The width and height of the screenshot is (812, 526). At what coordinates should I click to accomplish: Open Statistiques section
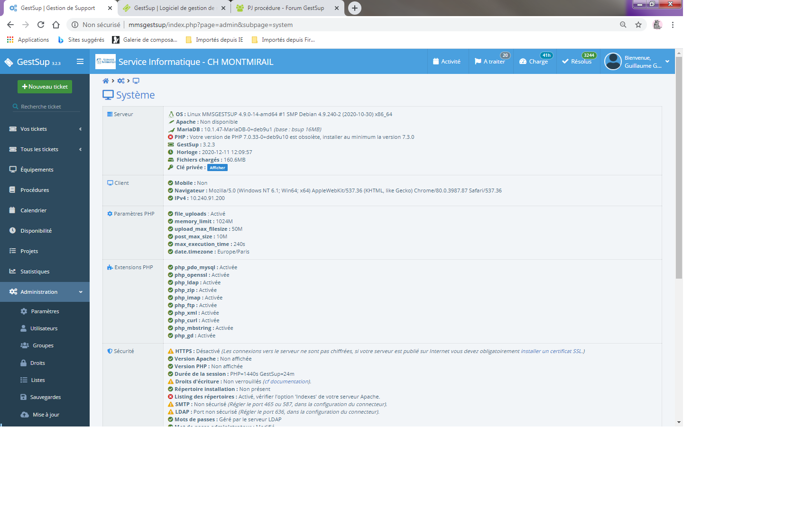(x=35, y=272)
